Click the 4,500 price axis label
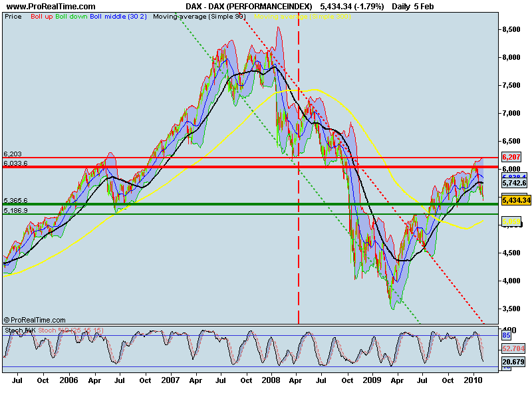Viewport: 532px width, 399px height. coord(511,253)
